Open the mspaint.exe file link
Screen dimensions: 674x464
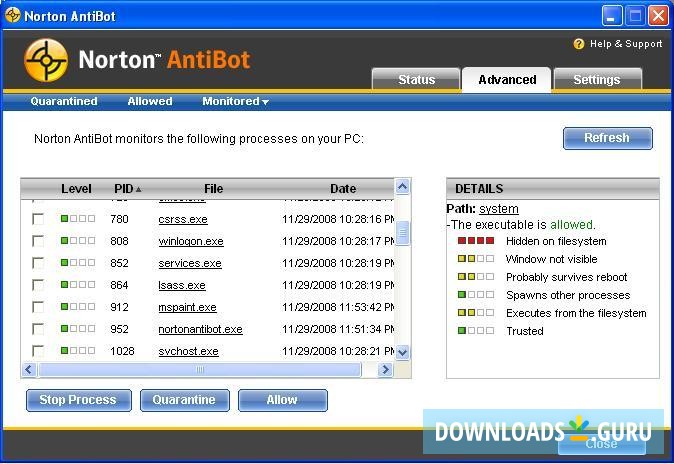pos(187,307)
